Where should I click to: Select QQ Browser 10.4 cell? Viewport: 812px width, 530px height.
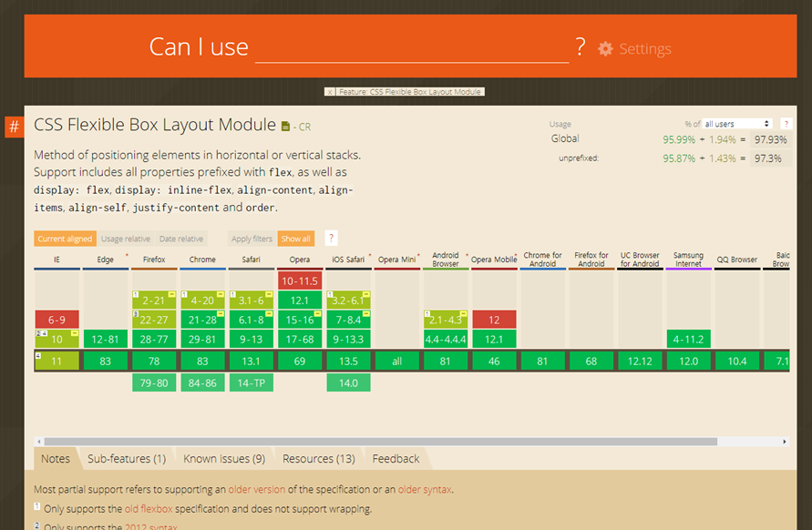click(x=737, y=362)
